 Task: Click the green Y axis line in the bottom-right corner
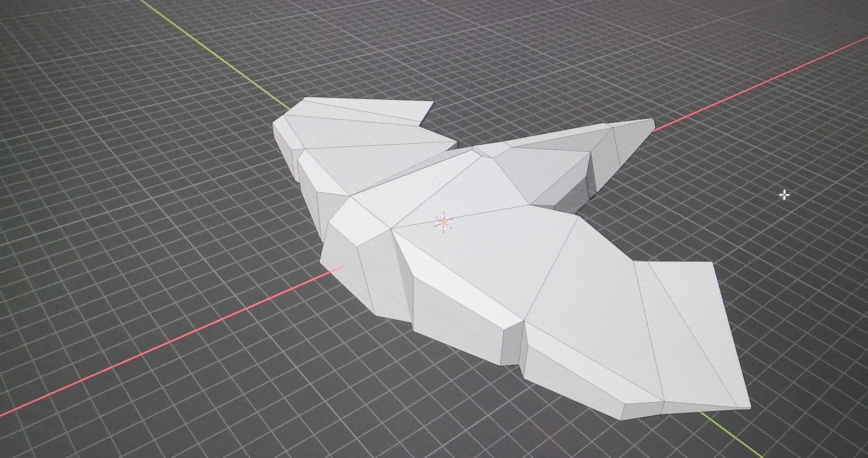pyautogui.click(x=734, y=437)
